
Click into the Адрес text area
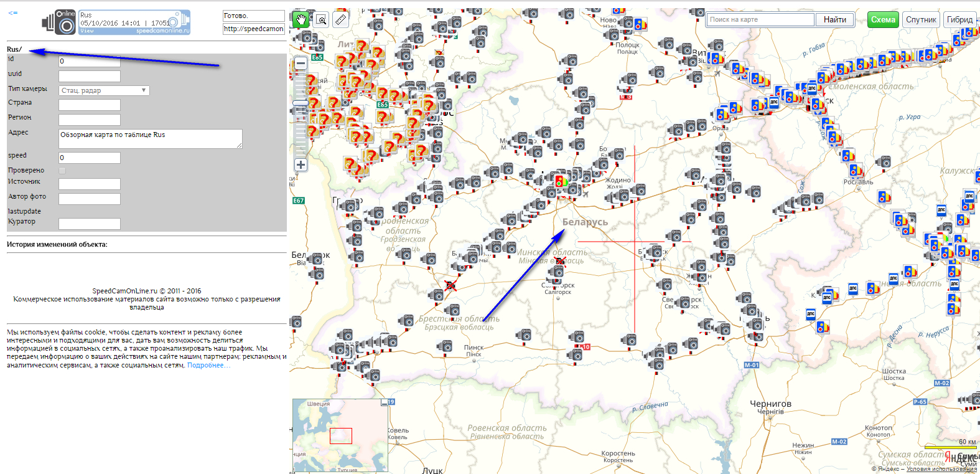pyautogui.click(x=150, y=138)
